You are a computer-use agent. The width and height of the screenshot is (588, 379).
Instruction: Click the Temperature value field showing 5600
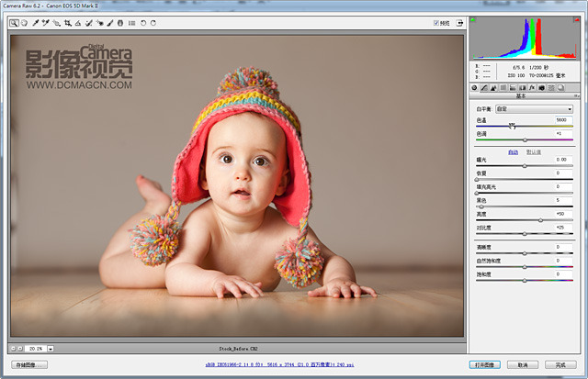(x=563, y=120)
